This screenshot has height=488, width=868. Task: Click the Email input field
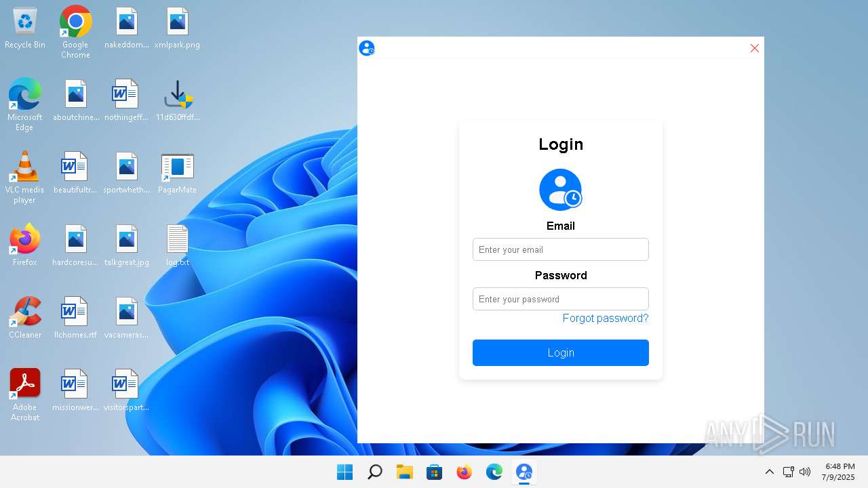pos(560,249)
